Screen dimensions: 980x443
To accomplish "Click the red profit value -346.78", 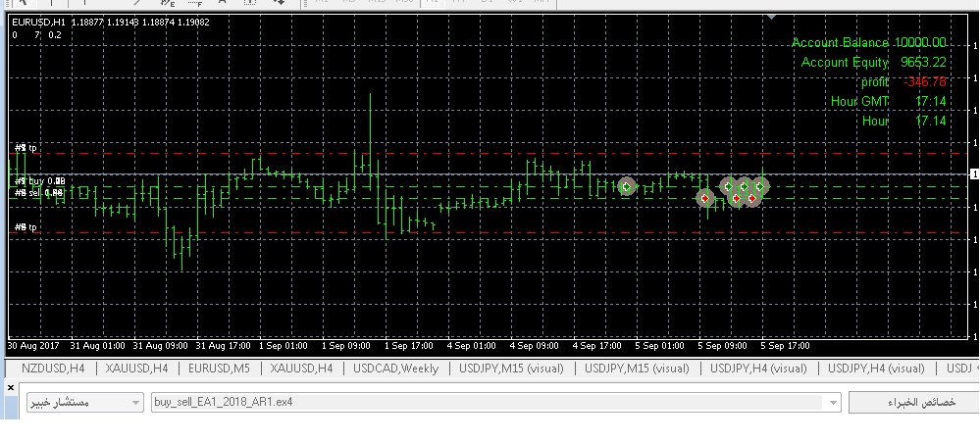I will (x=920, y=81).
